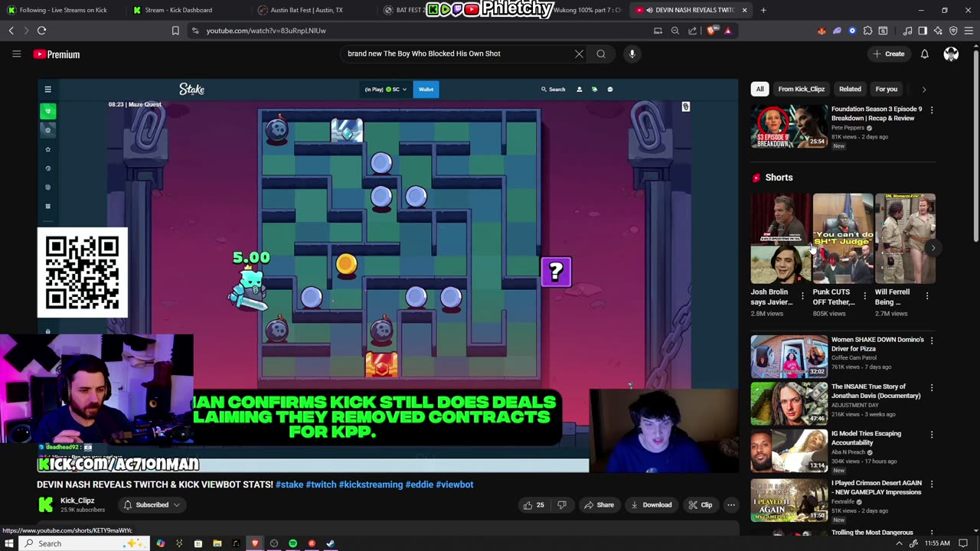Download the video with Download button
Screen dimensions: 980x551
click(651, 505)
